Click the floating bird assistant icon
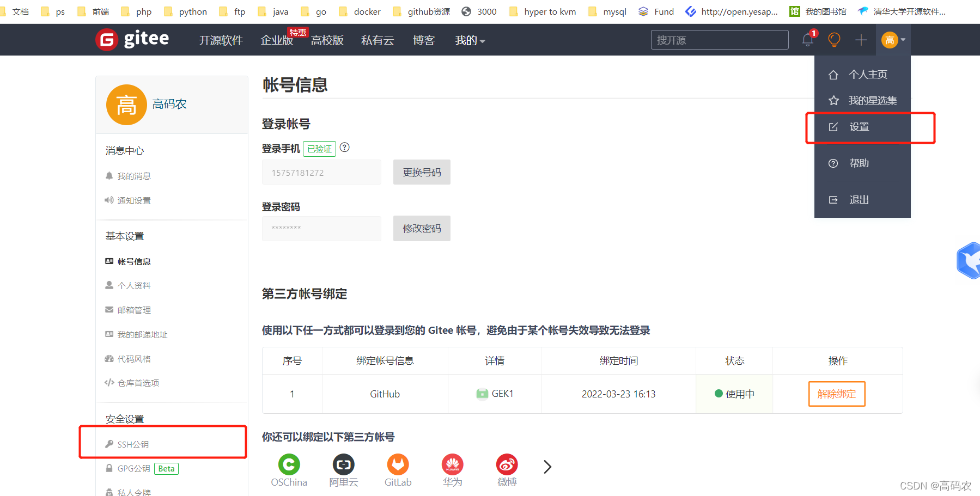 click(969, 261)
